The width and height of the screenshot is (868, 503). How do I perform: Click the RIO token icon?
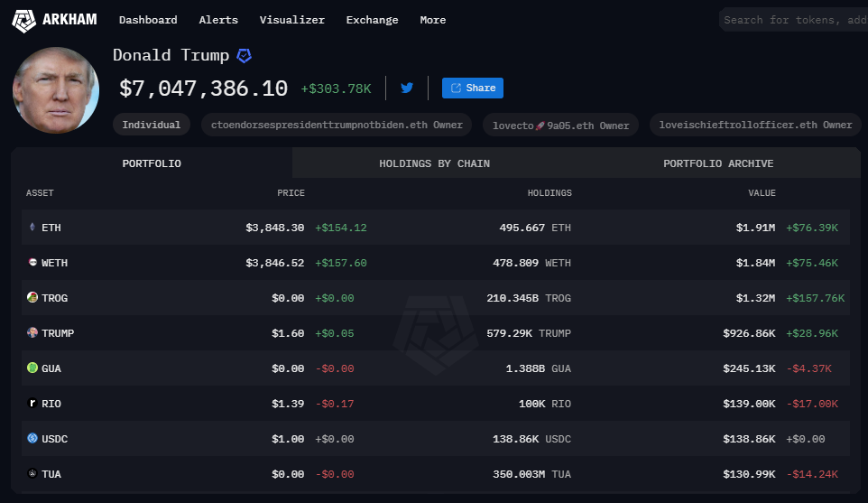pos(32,403)
